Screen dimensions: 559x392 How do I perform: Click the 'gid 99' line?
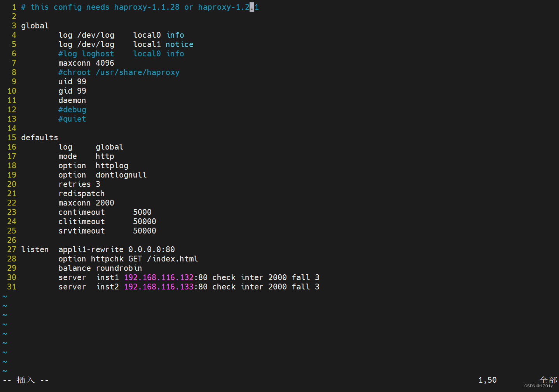72,91
